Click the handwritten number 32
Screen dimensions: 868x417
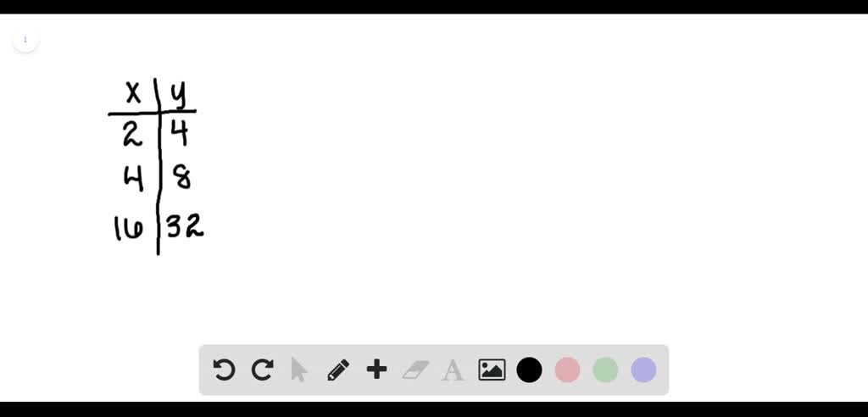(185, 226)
